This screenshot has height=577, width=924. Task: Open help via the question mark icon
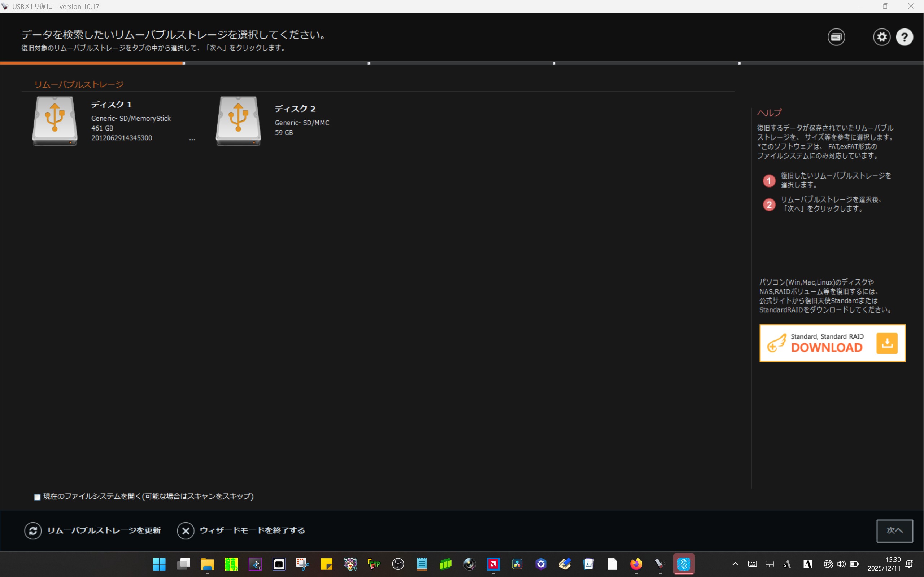pos(905,37)
